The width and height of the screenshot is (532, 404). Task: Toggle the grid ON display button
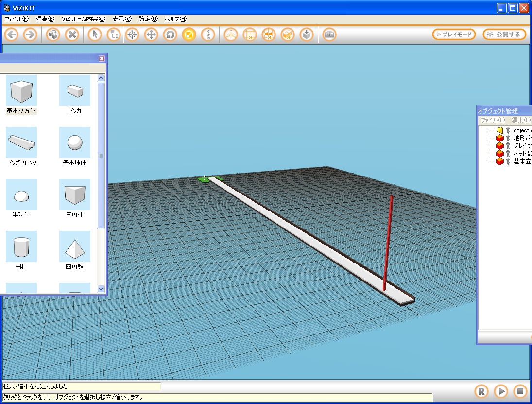tap(250, 35)
